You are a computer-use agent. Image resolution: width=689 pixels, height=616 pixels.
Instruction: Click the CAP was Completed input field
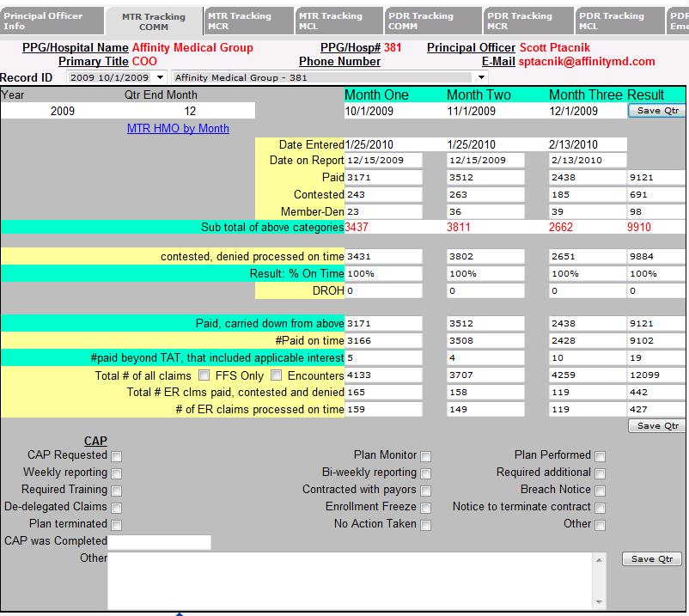[160, 542]
